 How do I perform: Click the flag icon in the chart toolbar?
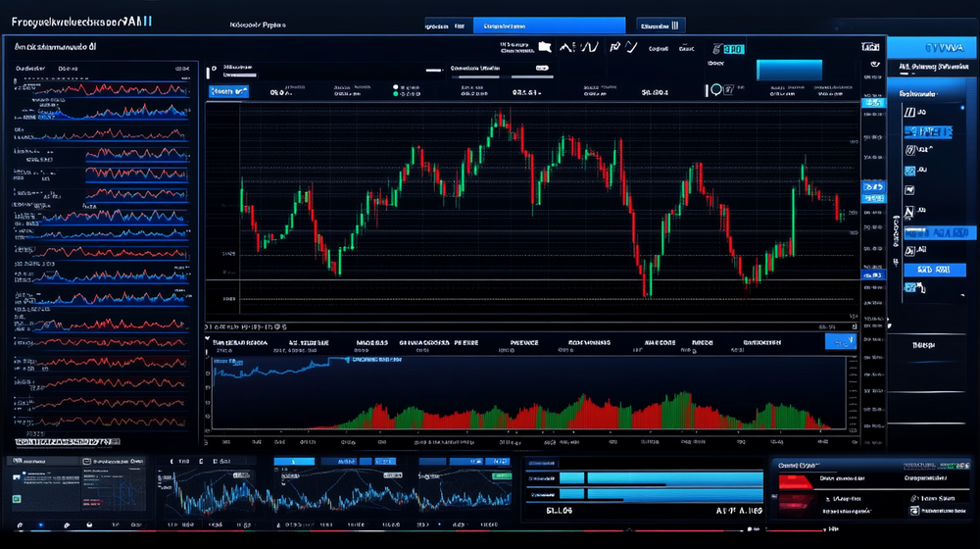point(546,46)
